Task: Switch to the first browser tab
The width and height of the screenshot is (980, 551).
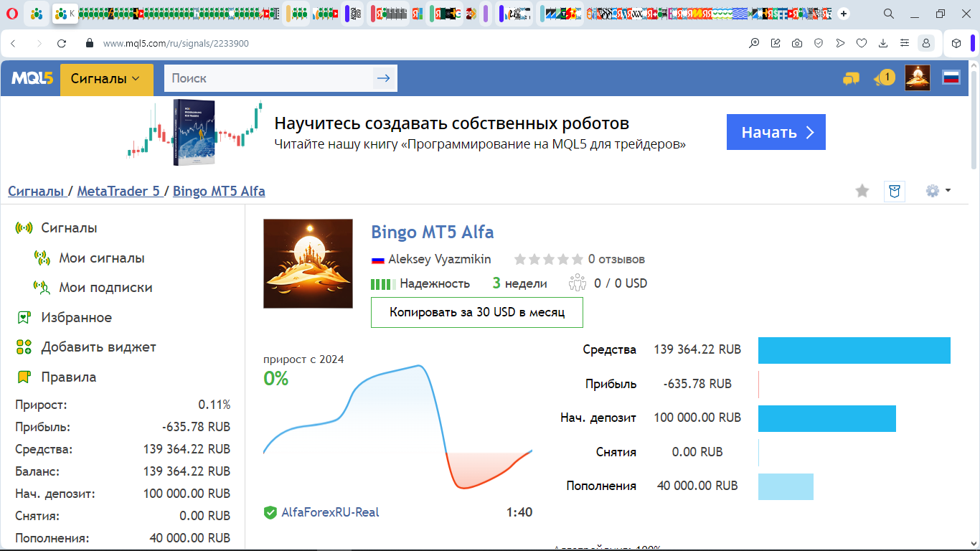Action: click(37, 14)
